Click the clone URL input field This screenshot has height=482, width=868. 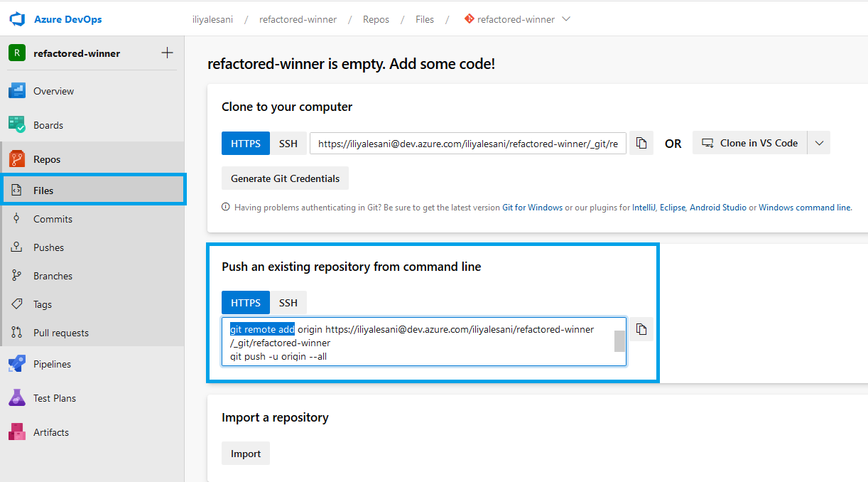pyautogui.click(x=468, y=143)
